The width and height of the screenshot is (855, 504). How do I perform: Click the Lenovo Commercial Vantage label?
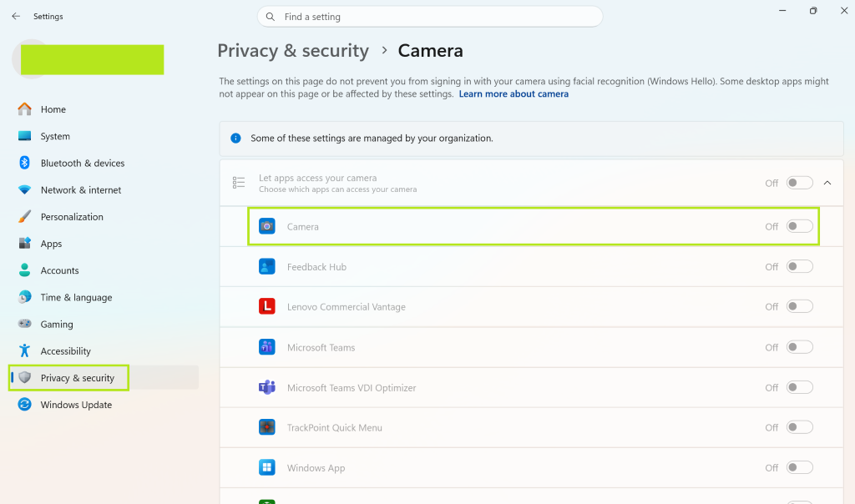pyautogui.click(x=347, y=307)
